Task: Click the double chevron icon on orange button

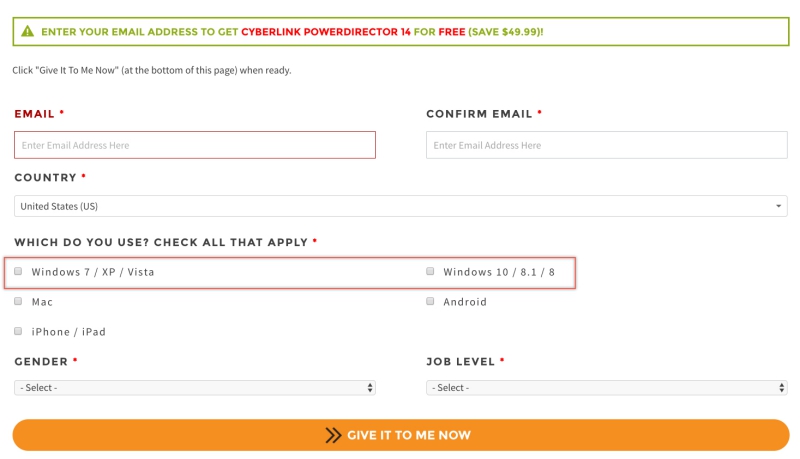Action: [x=333, y=435]
